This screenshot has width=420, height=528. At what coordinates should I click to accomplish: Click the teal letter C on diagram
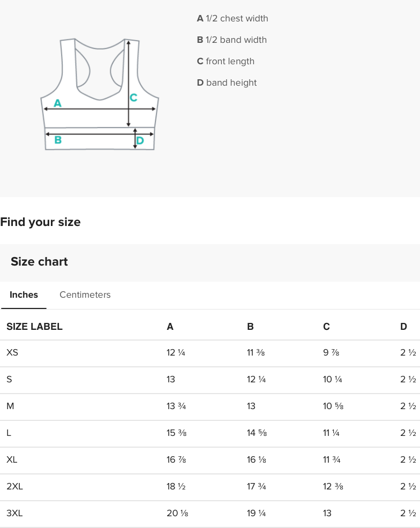coord(133,97)
